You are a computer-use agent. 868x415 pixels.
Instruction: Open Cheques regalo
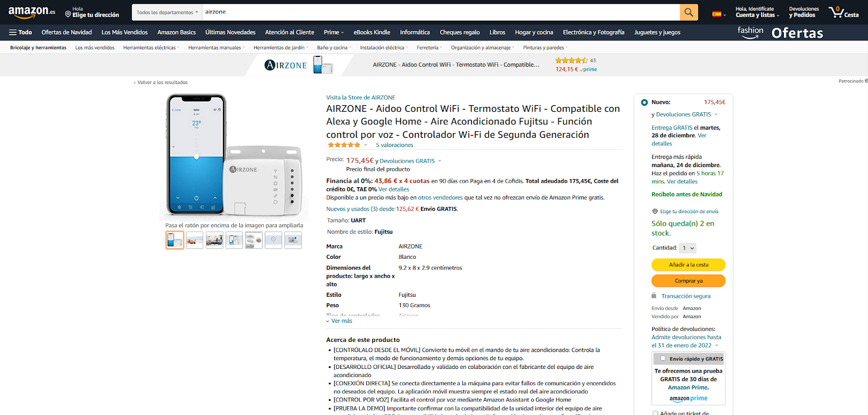point(459,33)
